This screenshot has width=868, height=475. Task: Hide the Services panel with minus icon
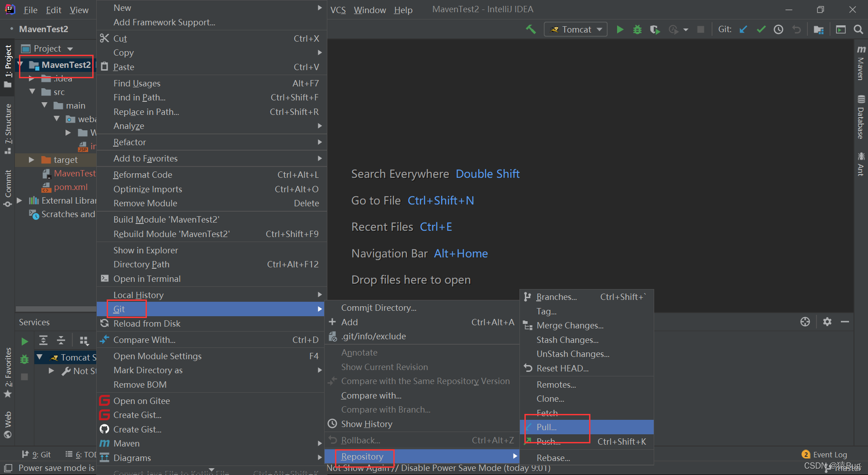point(845,322)
